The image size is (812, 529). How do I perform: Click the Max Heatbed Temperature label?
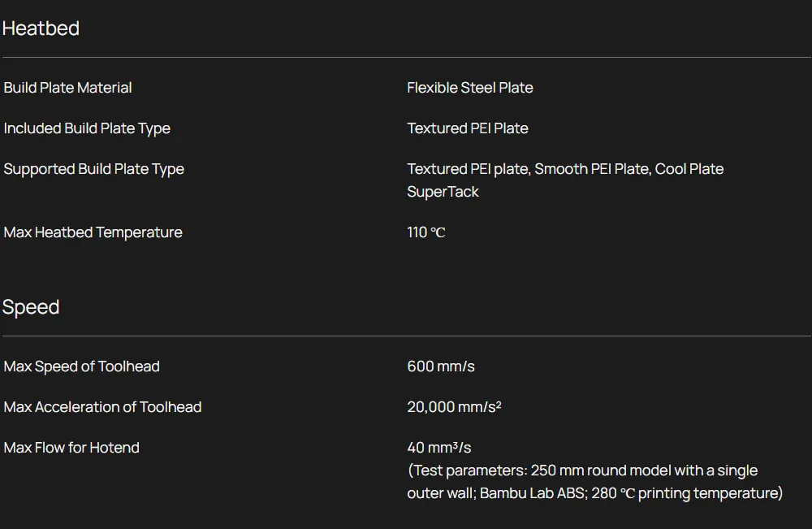coord(93,232)
